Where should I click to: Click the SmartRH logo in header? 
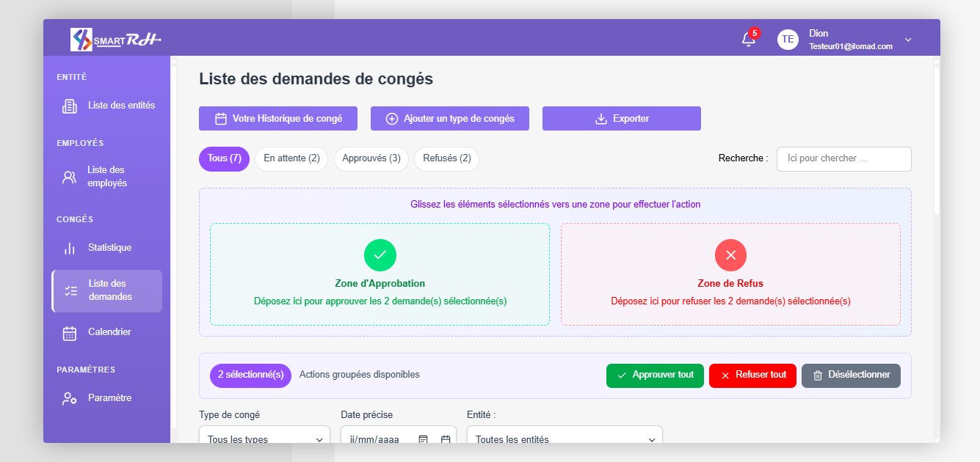pos(115,40)
